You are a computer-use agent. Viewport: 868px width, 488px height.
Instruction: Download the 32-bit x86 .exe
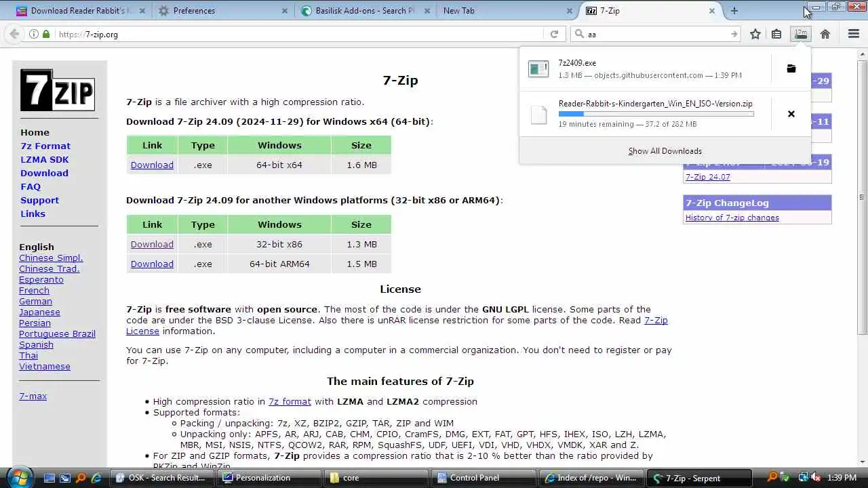pyautogui.click(x=152, y=244)
